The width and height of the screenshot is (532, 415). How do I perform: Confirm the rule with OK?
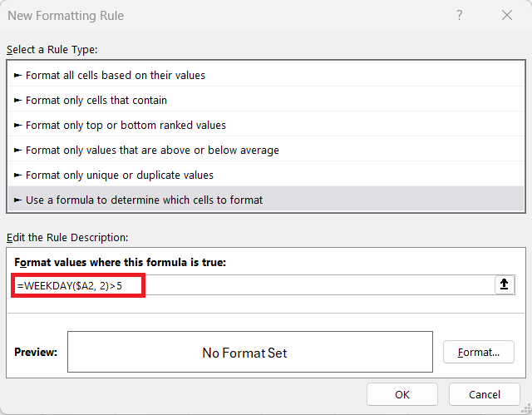pos(402,394)
